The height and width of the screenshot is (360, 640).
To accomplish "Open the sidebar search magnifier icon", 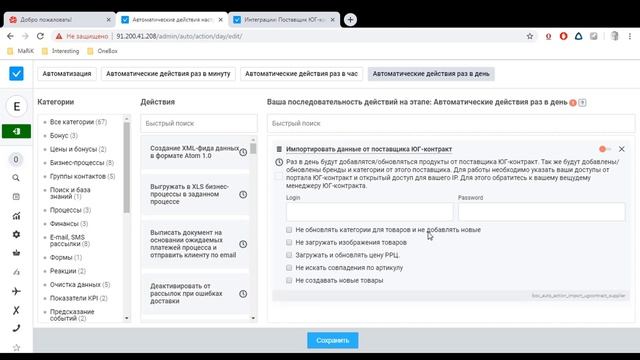I will (x=16, y=178).
